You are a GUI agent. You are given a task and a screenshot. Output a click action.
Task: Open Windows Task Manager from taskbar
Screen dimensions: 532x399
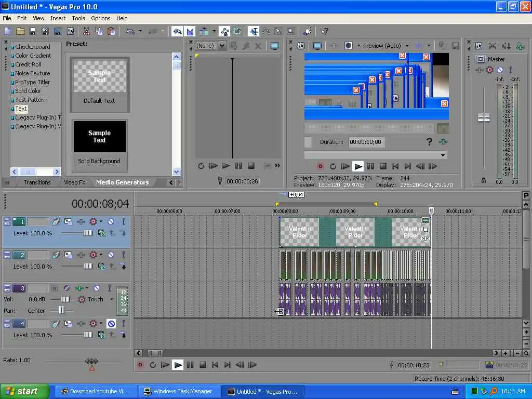179,392
